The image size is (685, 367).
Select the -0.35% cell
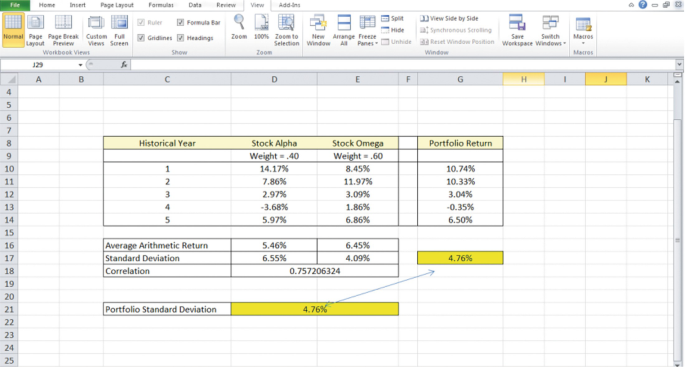coord(460,207)
